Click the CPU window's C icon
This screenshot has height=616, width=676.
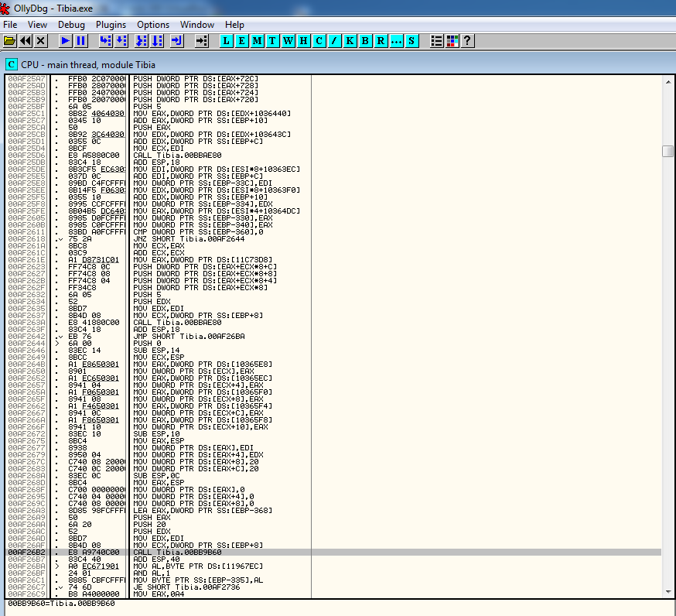11,65
